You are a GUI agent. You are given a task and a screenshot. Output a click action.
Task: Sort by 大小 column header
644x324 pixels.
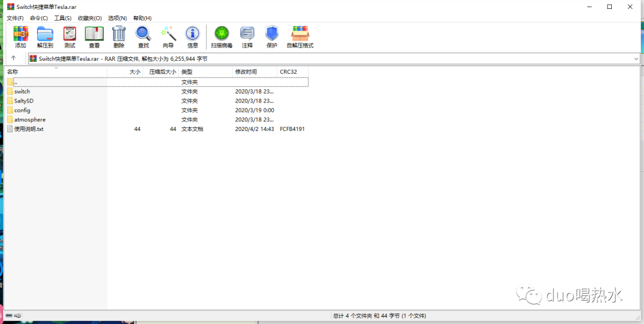coord(125,71)
